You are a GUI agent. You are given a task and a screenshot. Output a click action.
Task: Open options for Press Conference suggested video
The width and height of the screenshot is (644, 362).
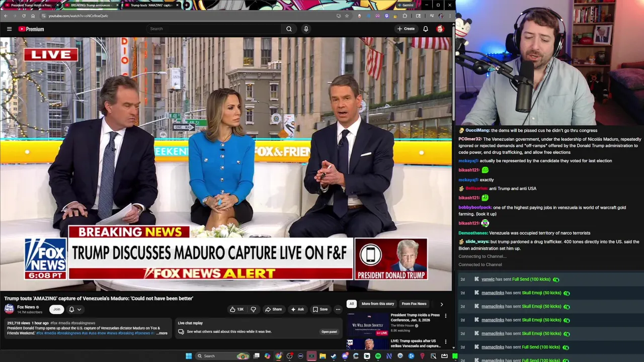(x=445, y=316)
